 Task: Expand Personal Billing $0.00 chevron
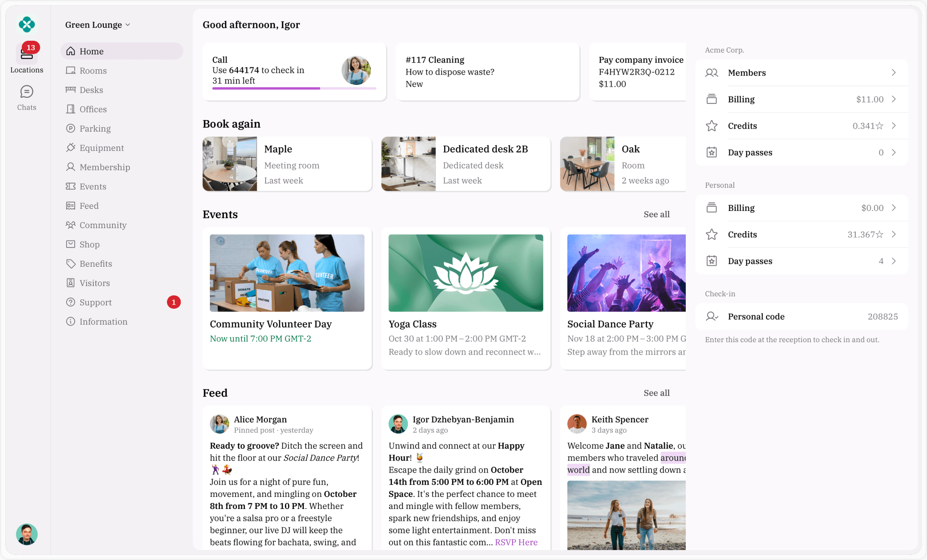[894, 208]
